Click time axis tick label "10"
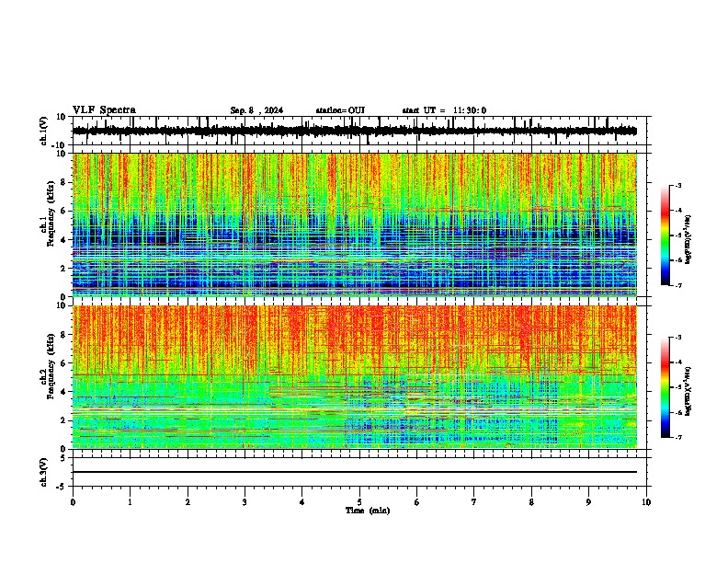Screen dimensions: 728x563 [646, 502]
